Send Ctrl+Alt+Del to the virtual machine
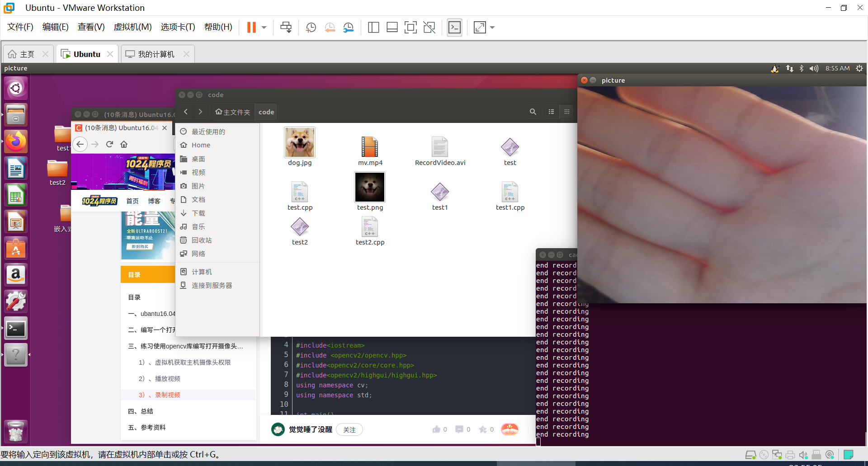The width and height of the screenshot is (868, 466). pos(286,28)
